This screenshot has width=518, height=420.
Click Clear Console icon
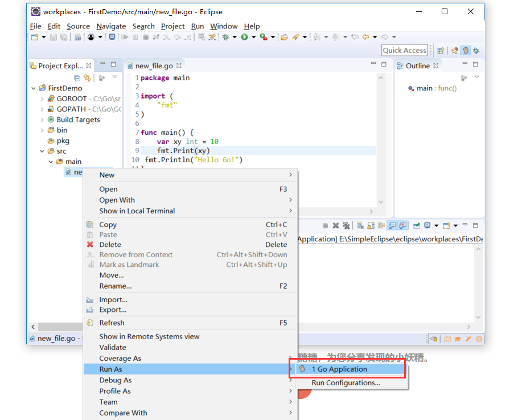(360, 225)
